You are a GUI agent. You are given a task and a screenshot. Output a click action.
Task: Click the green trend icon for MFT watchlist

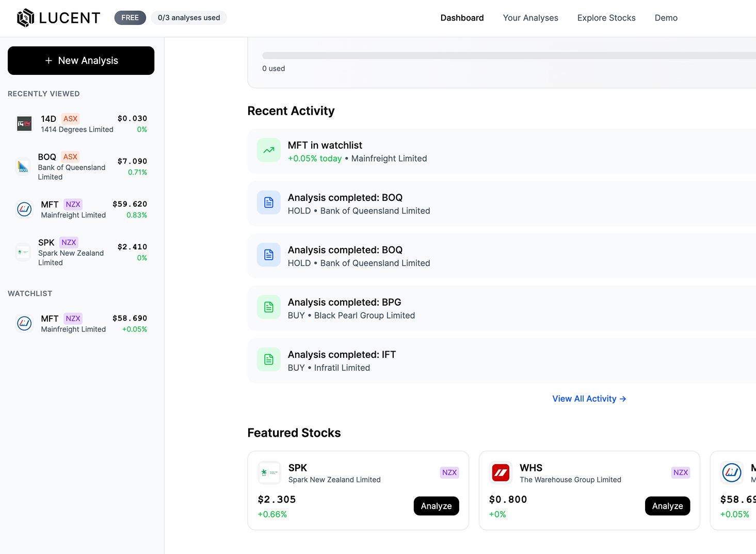point(268,150)
